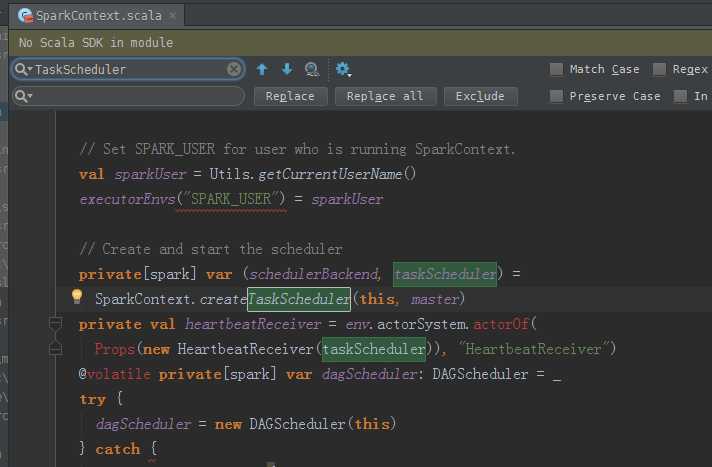Focus the replace text field

tap(129, 96)
